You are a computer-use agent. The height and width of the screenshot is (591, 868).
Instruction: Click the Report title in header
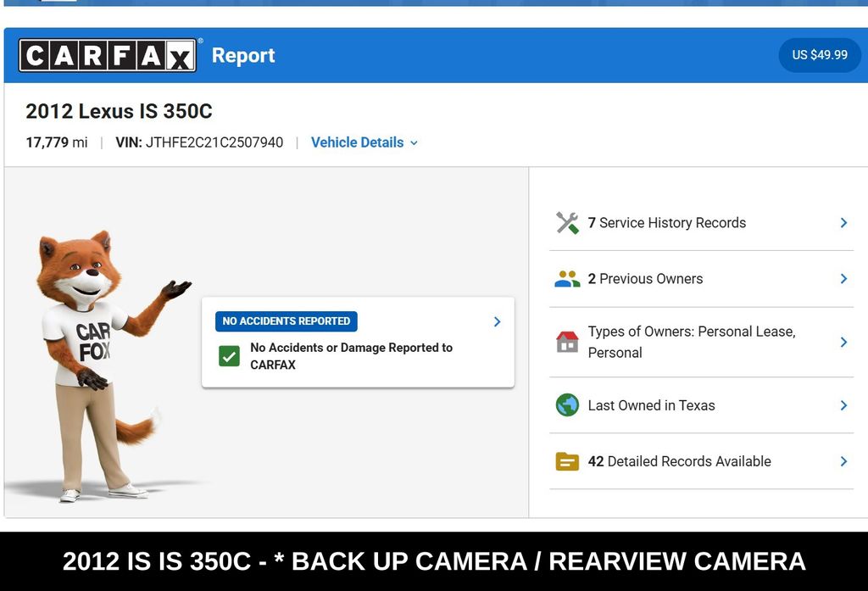click(x=243, y=55)
